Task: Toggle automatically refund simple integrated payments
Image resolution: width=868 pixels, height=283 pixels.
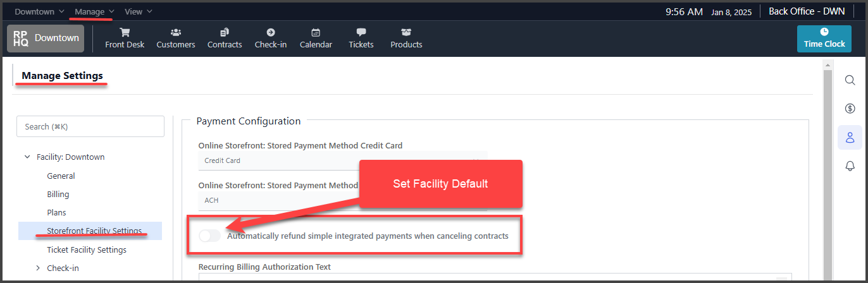Action: click(x=209, y=236)
